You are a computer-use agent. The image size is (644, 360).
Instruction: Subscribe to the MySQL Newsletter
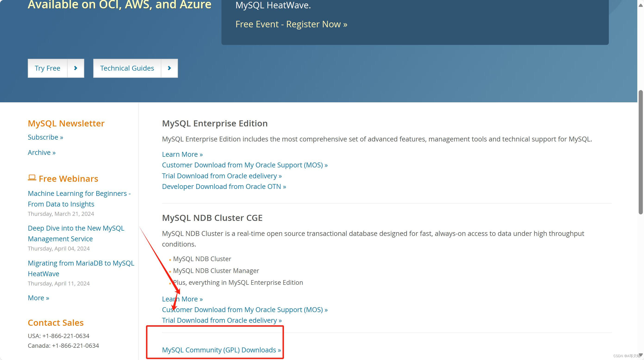[x=45, y=137]
